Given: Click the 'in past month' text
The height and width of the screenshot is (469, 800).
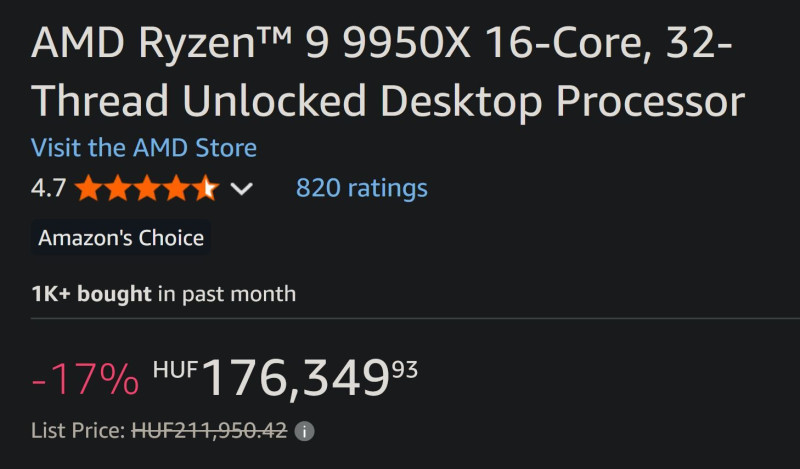Looking at the screenshot, I should 227,294.
